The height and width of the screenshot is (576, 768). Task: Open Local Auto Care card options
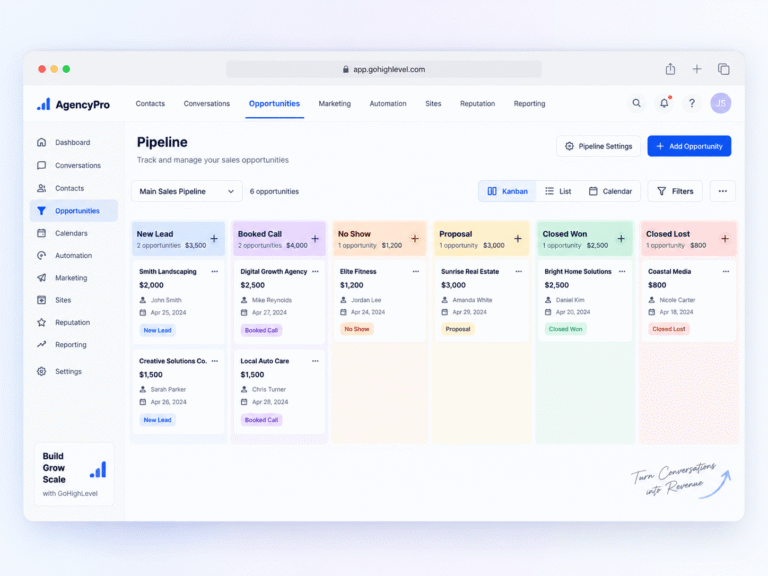315,361
